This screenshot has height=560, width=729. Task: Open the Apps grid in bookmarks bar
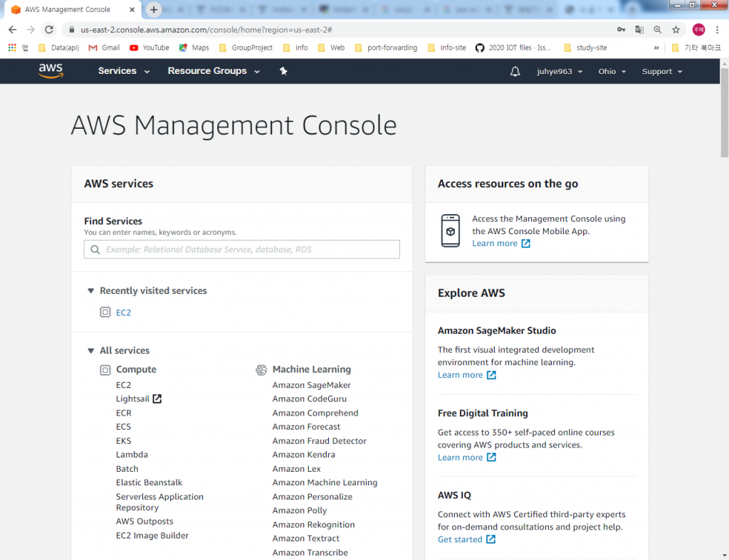coord(13,48)
